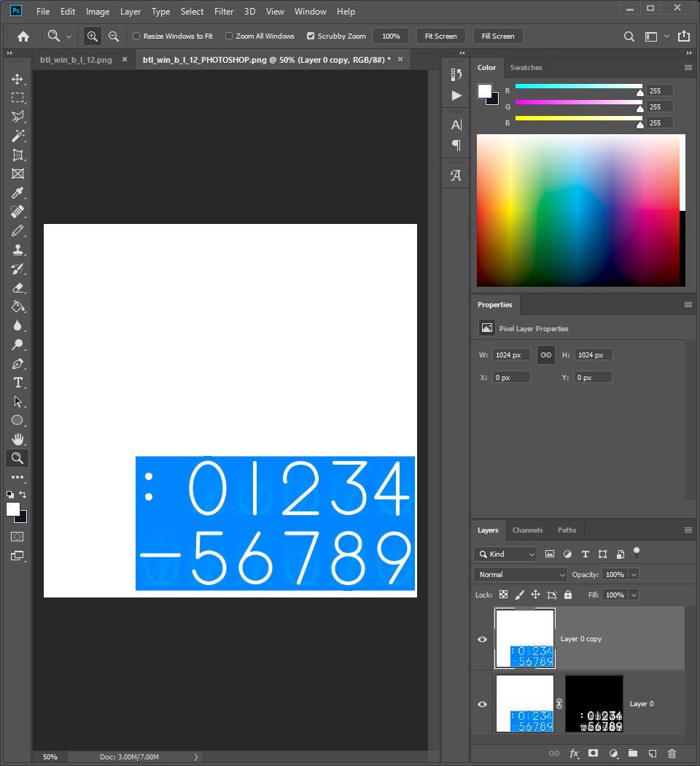This screenshot has height=766, width=700.
Task: Set foreground color swatch in toolbar
Action: tap(12, 509)
